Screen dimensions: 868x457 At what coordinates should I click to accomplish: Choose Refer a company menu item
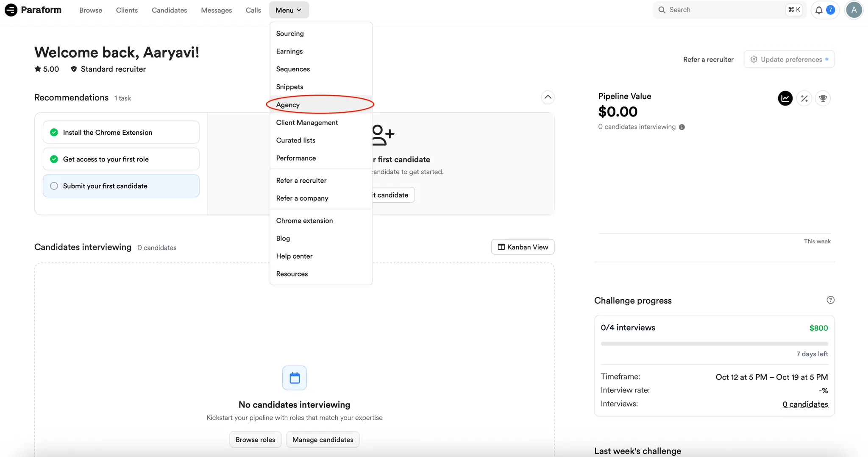tap(321, 198)
